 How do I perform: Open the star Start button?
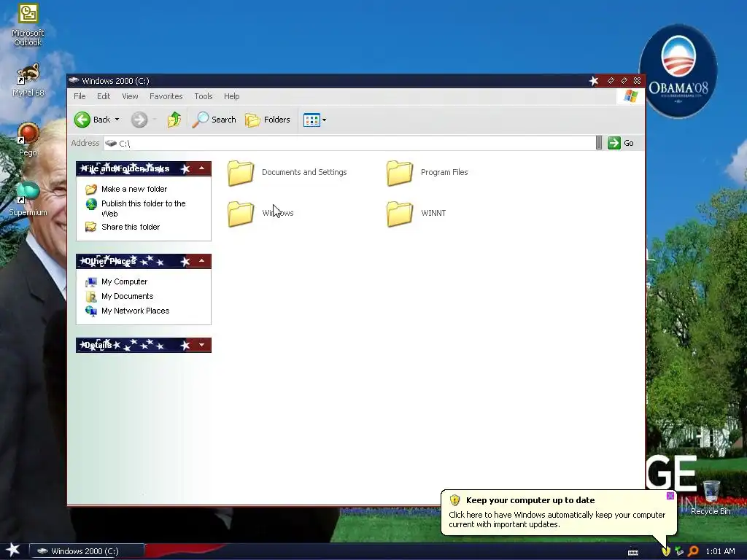(13, 550)
